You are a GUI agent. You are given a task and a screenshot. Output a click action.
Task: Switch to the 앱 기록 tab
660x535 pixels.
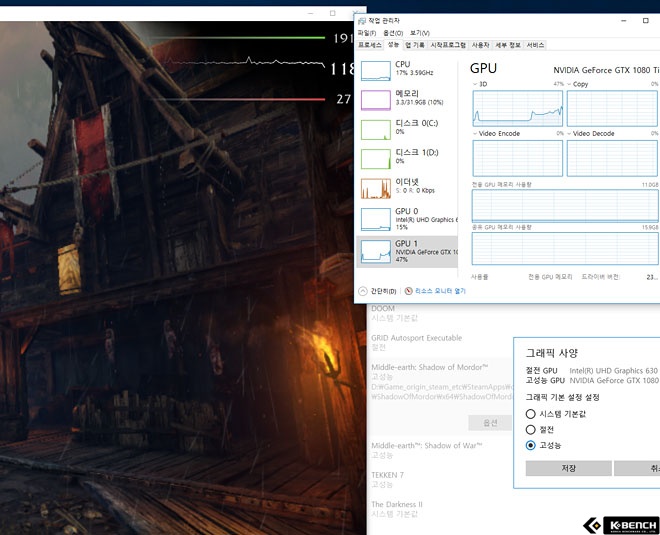(415, 45)
